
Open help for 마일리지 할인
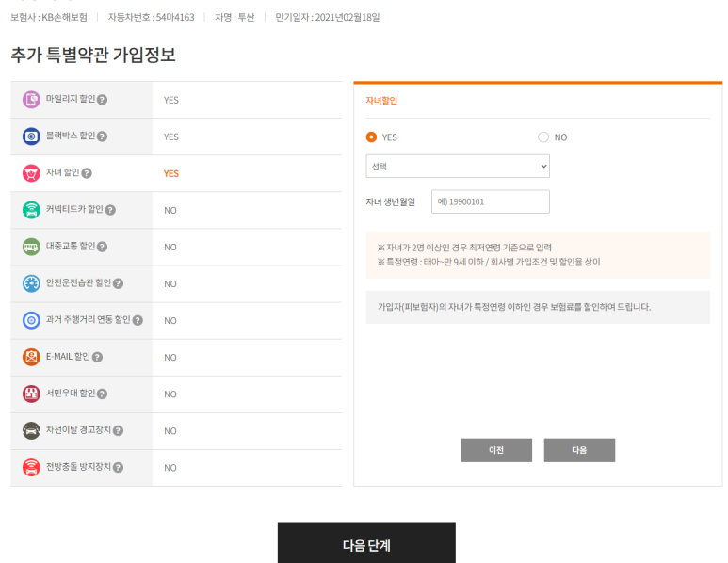(x=102, y=100)
